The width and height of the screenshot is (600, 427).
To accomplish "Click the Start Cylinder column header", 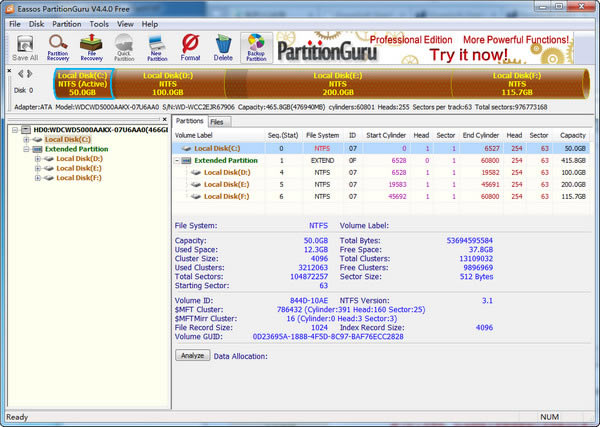I will 386,135.
